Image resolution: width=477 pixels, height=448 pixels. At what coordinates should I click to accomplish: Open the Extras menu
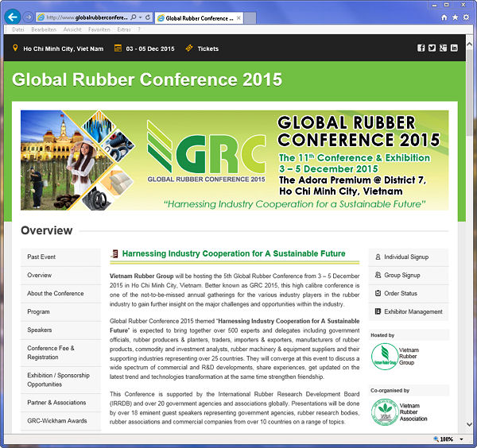pyautogui.click(x=124, y=29)
